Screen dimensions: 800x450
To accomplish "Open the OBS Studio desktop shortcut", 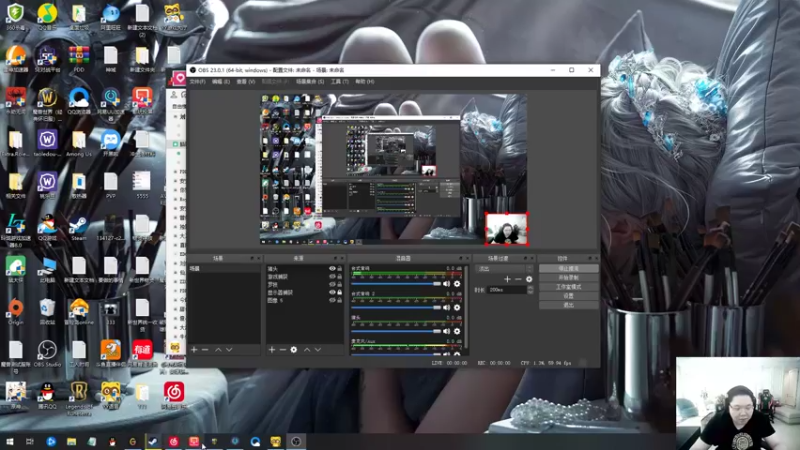I will (47, 354).
